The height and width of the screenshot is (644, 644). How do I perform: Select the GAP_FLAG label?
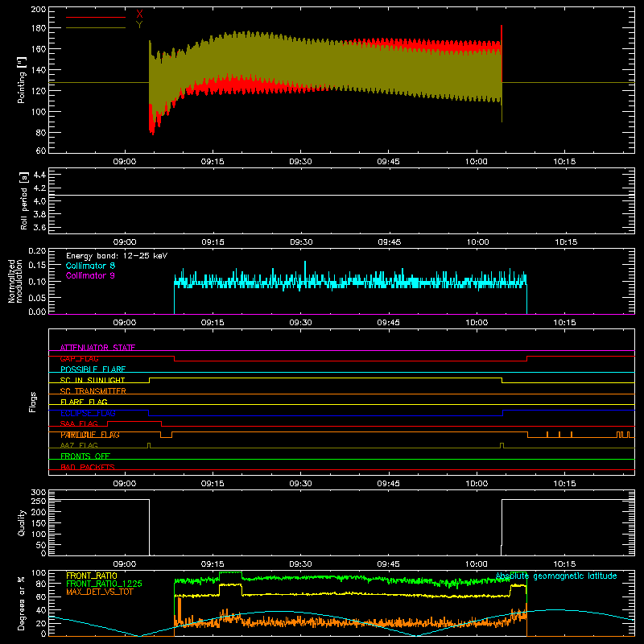(x=79, y=358)
